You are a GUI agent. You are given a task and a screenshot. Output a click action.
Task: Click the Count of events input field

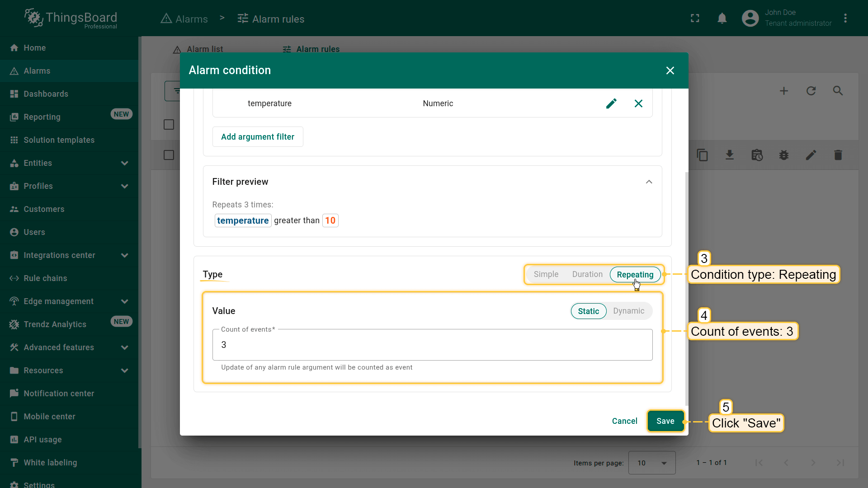tap(432, 345)
